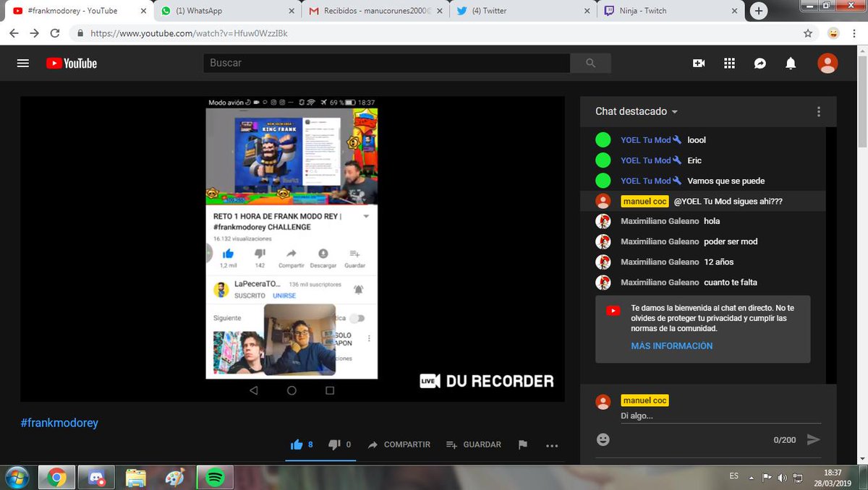
Task: Open a new Chrome tab
Action: (759, 11)
